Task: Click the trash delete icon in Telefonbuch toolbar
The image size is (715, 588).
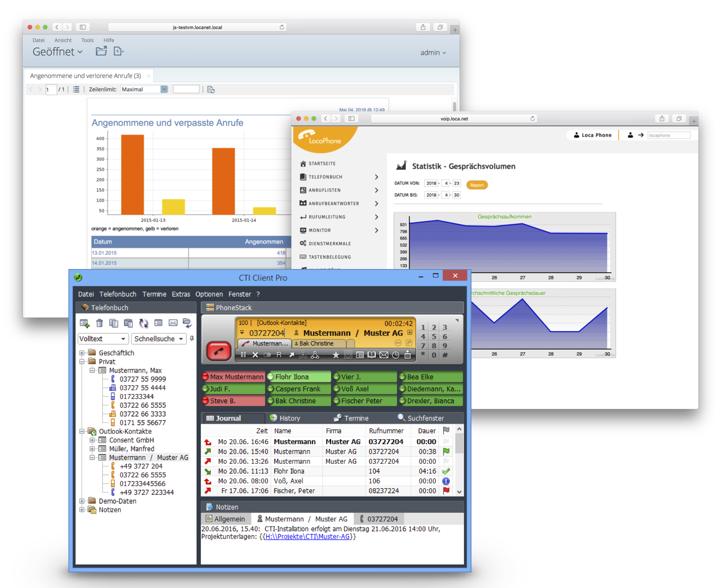Action: [x=100, y=323]
